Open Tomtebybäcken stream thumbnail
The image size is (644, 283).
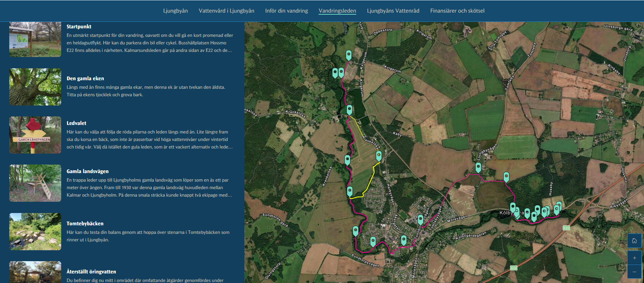35,231
